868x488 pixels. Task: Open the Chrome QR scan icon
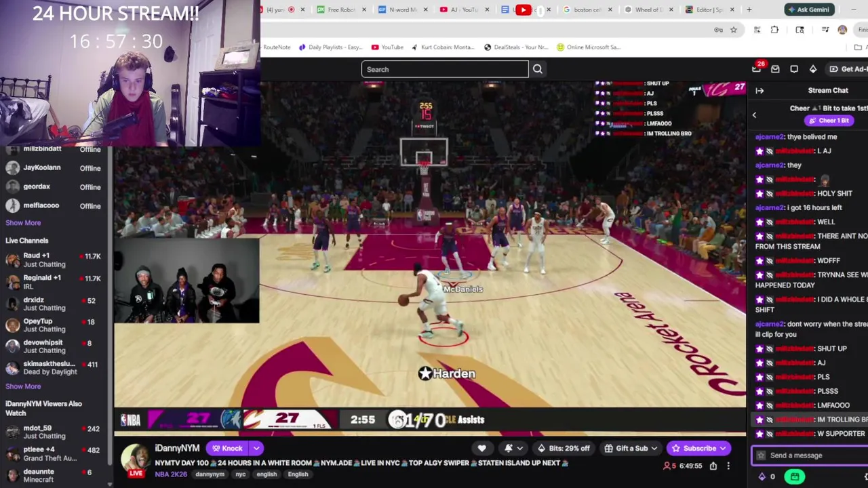(x=757, y=30)
